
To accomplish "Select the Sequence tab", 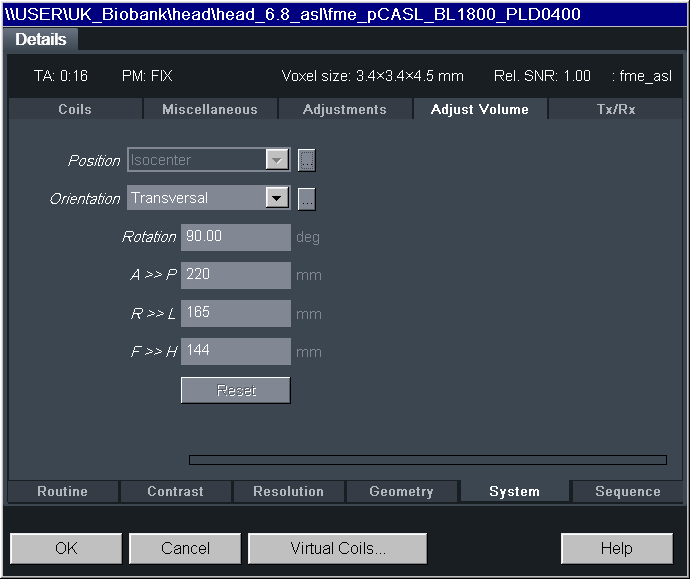I will 627,491.
